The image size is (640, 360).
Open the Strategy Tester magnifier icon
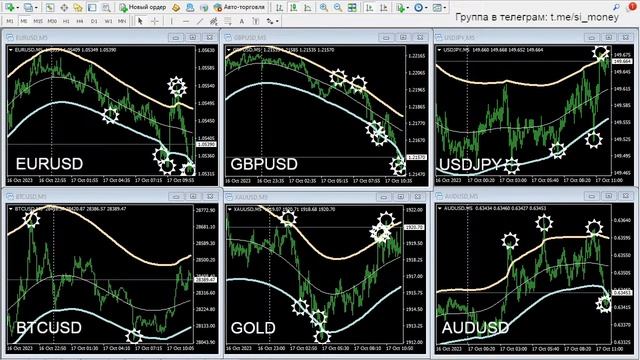point(106,7)
